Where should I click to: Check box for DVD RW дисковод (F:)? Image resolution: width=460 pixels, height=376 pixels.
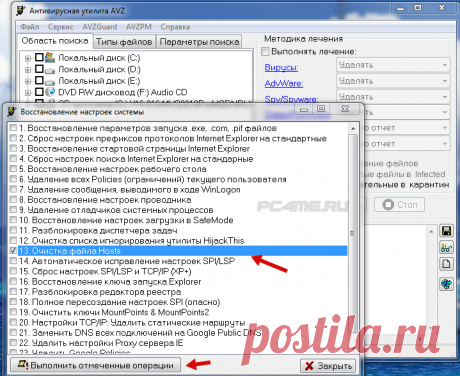coord(39,92)
